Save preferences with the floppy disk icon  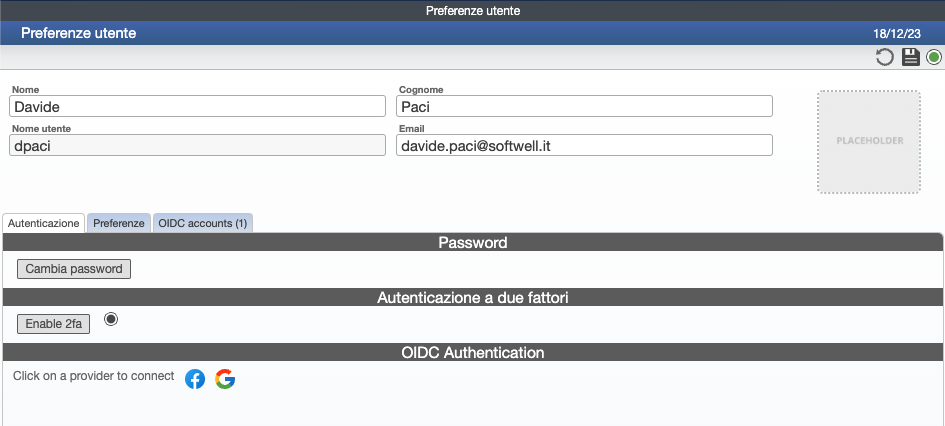click(x=911, y=57)
